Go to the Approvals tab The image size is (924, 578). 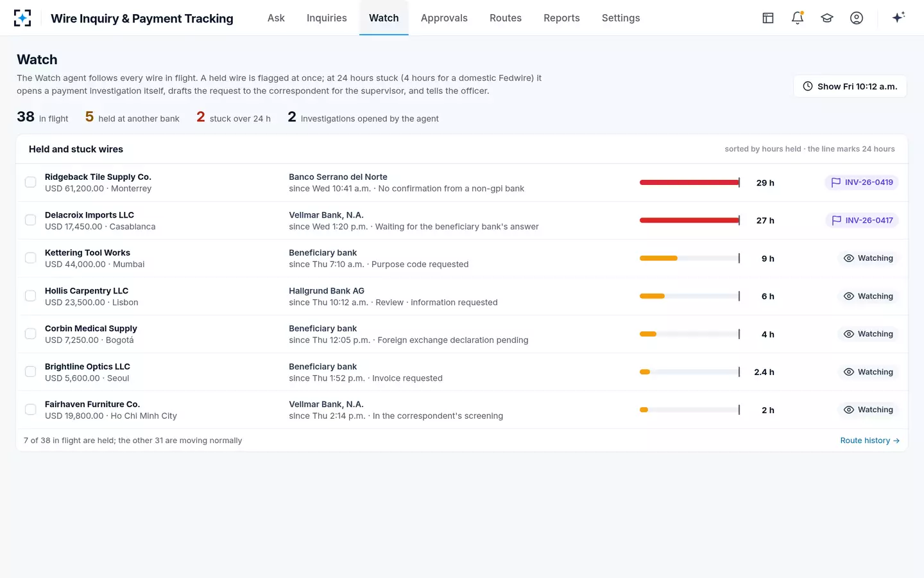click(x=444, y=18)
